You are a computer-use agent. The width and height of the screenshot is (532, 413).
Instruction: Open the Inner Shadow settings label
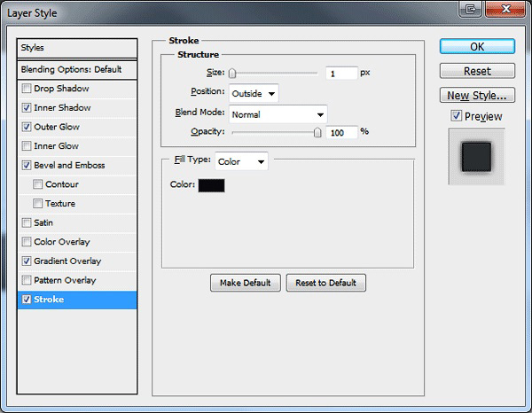coord(62,108)
